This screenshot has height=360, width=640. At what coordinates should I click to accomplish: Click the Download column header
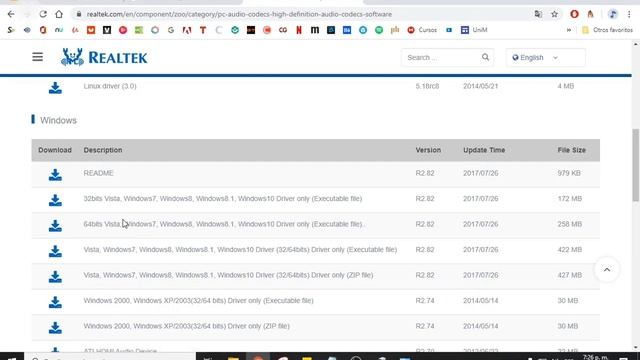coord(55,150)
